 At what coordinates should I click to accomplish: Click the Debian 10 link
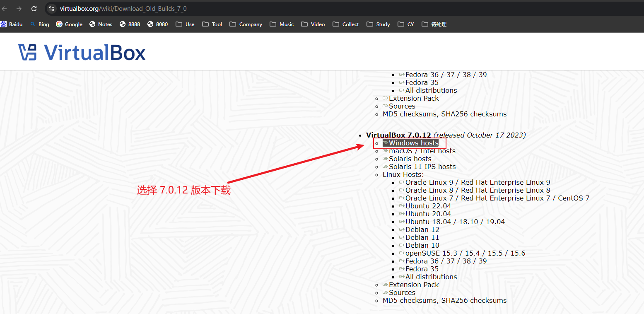(420, 245)
